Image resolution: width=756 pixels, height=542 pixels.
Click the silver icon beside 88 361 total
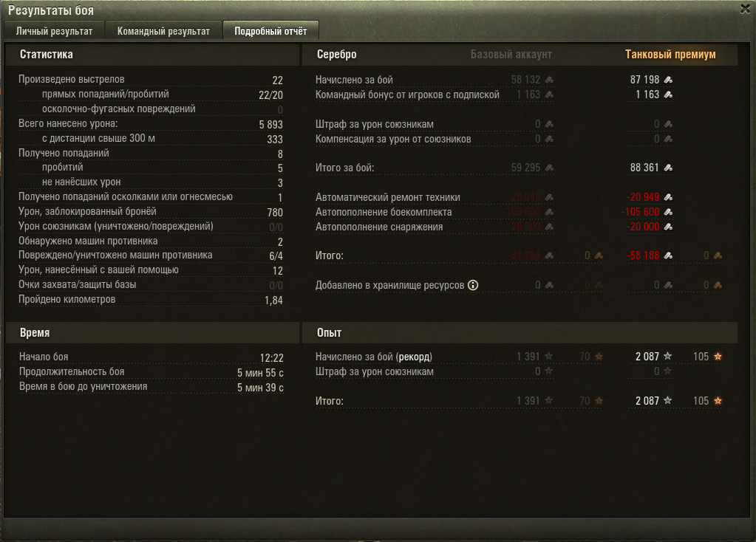[668, 168]
